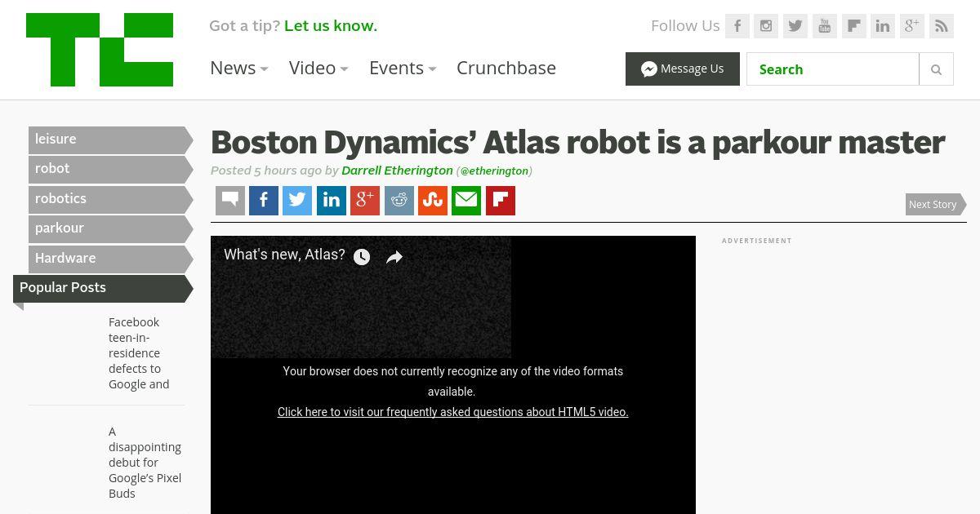Click the Boston Dynamics article headline
Viewport: 980px width, 514px height.
pos(578,143)
